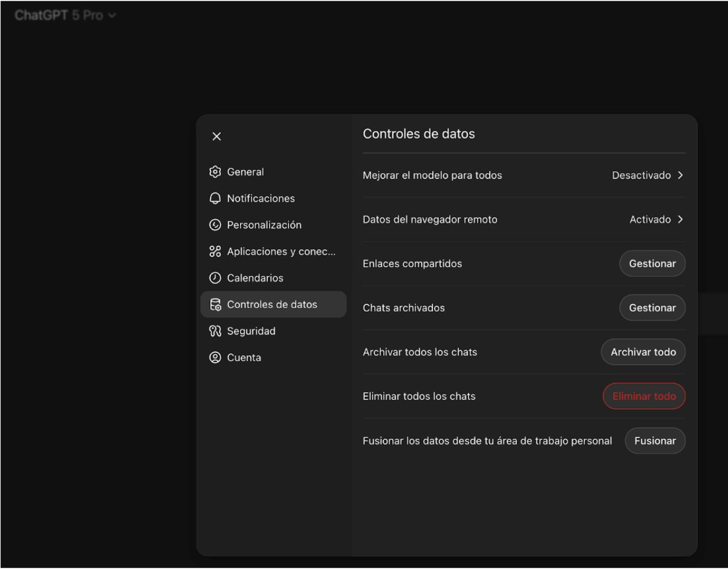Click the Aplicaciones y conectores icon
The image size is (728, 569).
[215, 251]
